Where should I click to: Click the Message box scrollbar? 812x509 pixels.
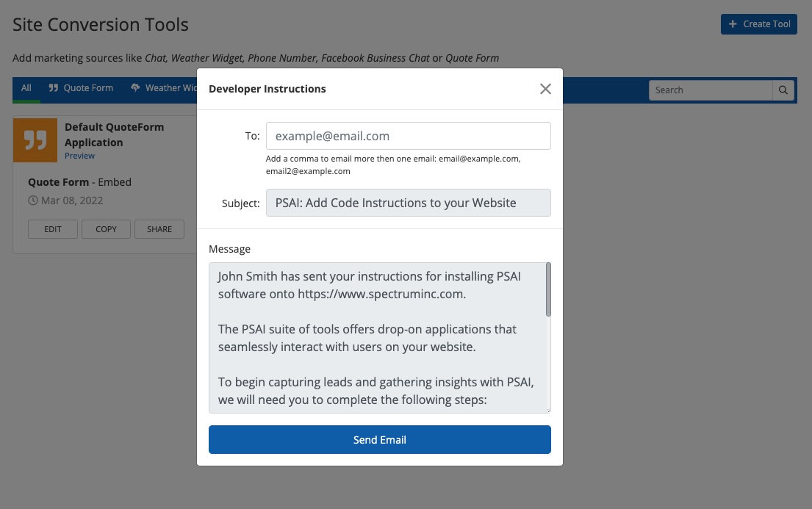(x=548, y=290)
